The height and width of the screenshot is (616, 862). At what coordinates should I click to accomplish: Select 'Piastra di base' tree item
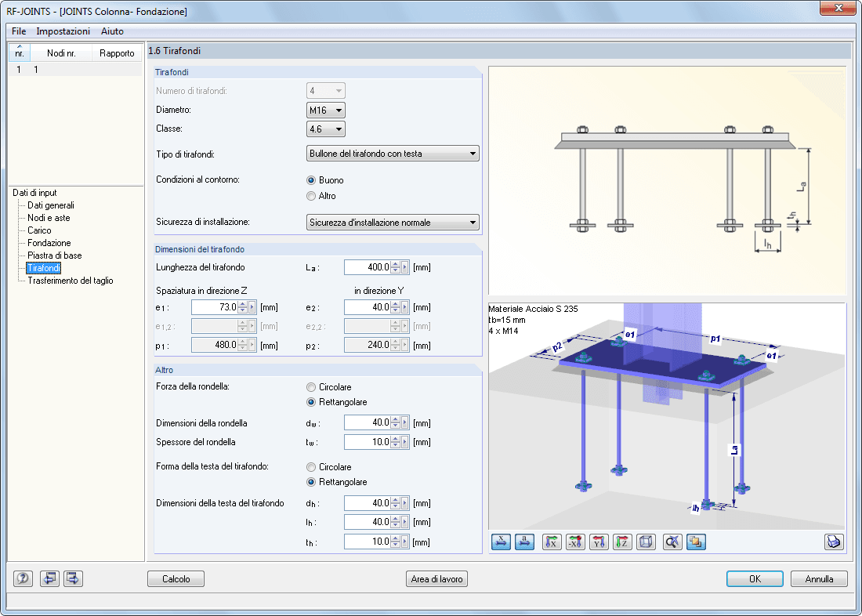pyautogui.click(x=54, y=255)
